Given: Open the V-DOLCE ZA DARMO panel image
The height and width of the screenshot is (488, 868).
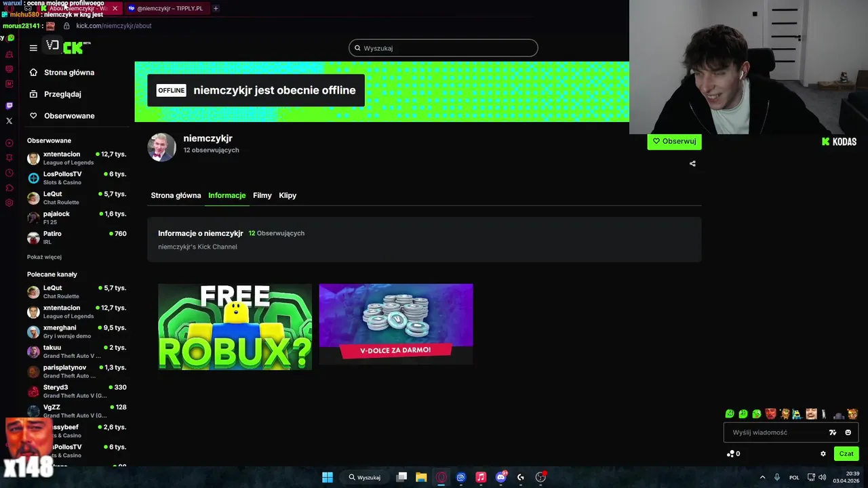Looking at the screenshot, I should point(396,324).
